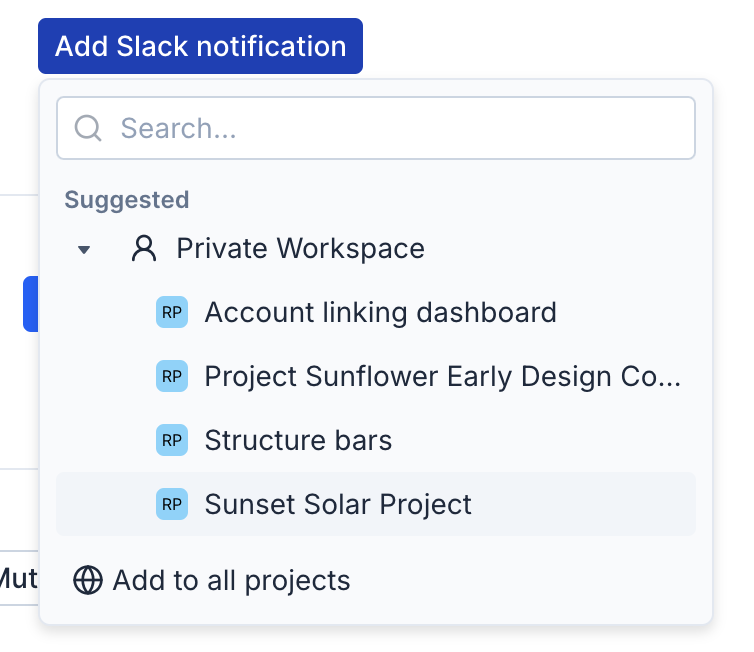Screen dimensions: 754x652
Task: Click the globe icon for all projects
Action: (x=88, y=581)
